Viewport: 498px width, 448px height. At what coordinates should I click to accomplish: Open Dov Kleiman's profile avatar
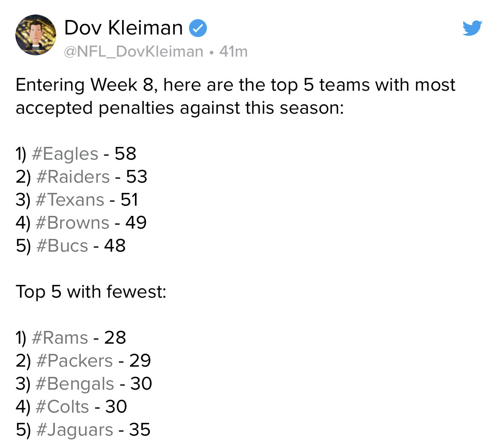[x=36, y=35]
